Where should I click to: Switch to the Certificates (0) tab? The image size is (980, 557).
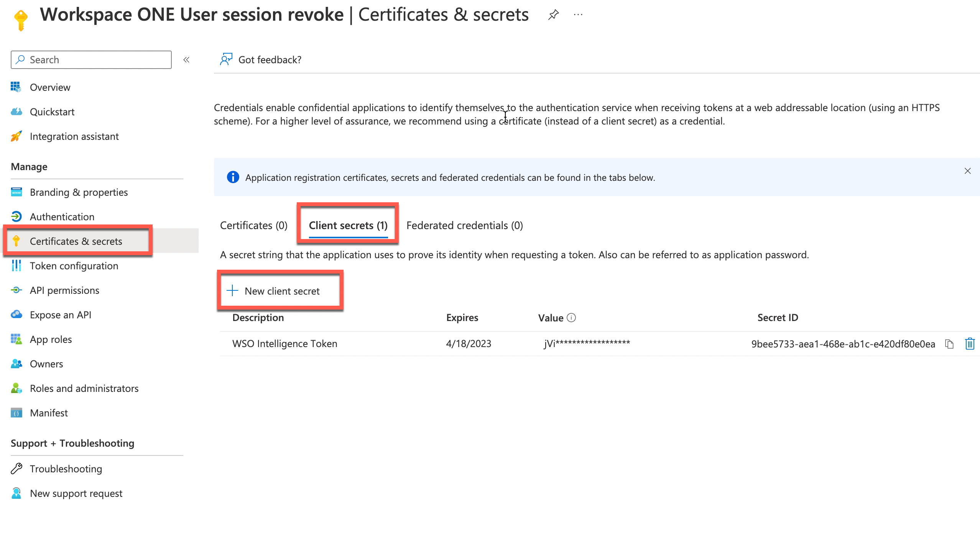point(253,226)
